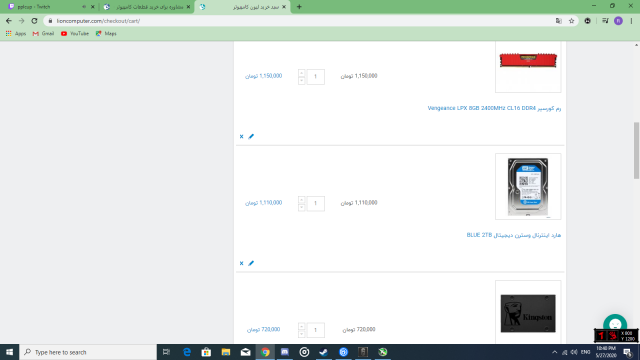The height and width of the screenshot is (360, 640).
Task: Edit the WD BLUE 2TB item with pencil icon
Action: click(251, 263)
